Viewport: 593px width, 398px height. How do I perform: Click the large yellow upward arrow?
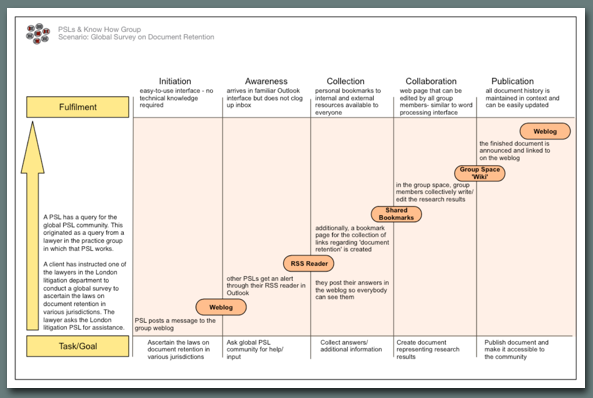(33, 226)
